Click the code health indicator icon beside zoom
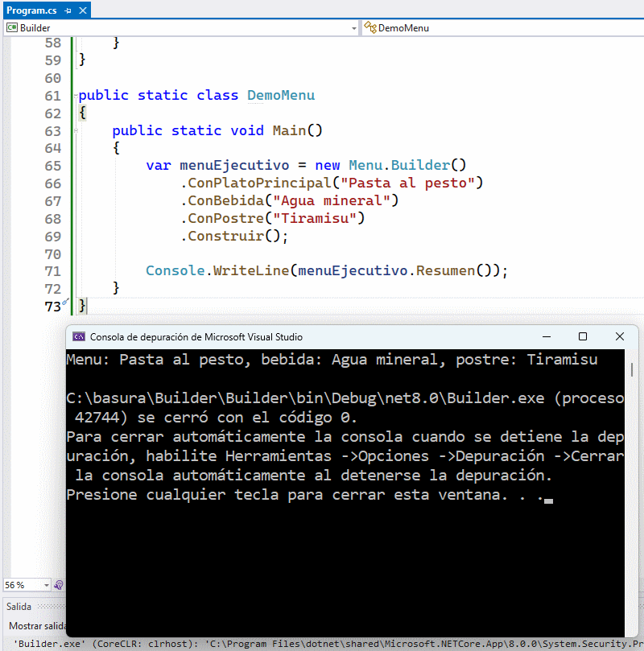 [59, 585]
